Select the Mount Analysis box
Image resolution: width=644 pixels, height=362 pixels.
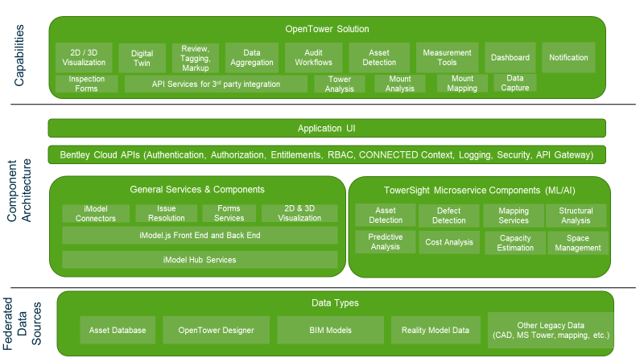point(399,84)
